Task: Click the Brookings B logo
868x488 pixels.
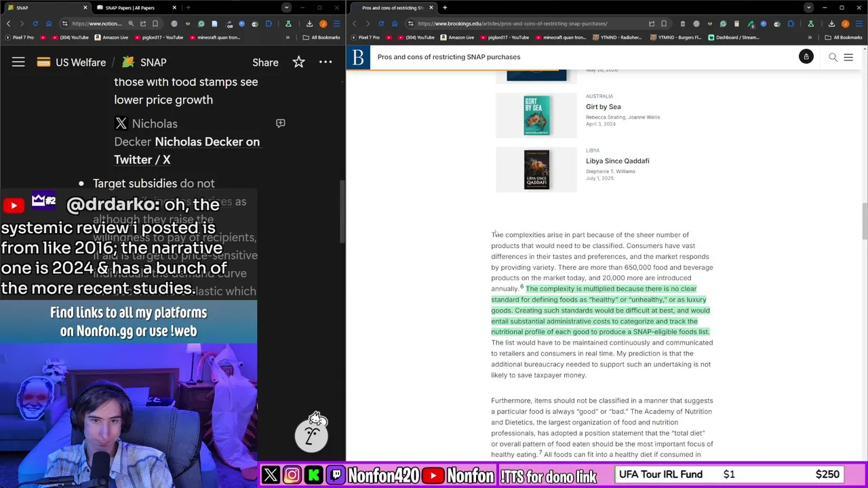Action: (x=358, y=57)
